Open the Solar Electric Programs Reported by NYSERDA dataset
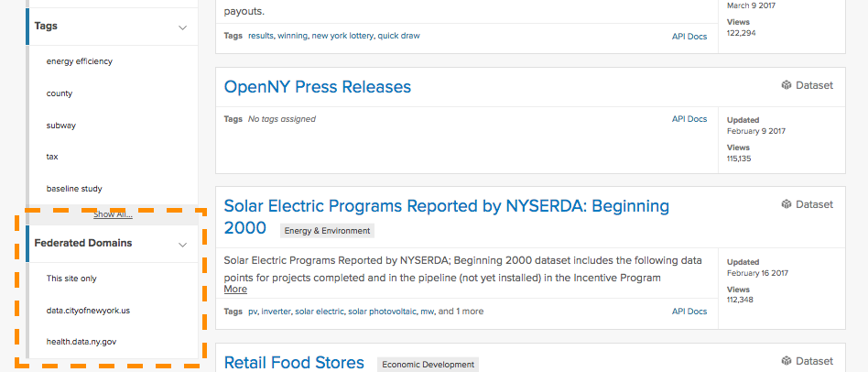The width and height of the screenshot is (868, 372). point(446,216)
